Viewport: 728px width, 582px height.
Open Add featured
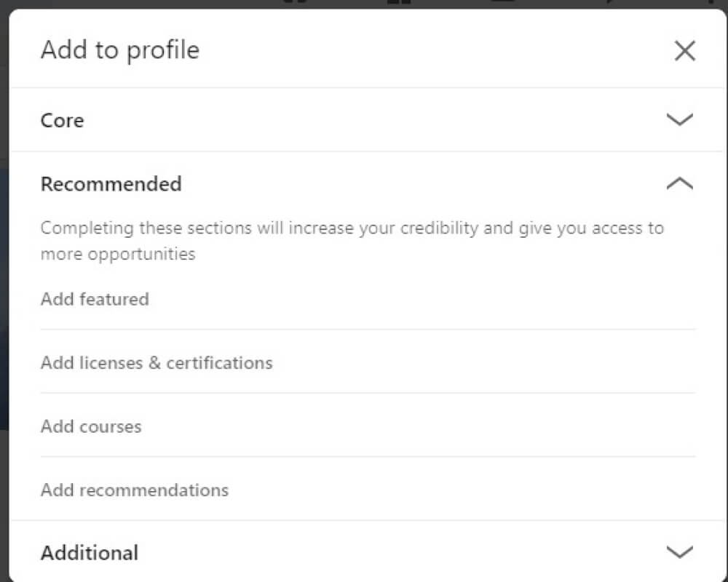point(95,299)
